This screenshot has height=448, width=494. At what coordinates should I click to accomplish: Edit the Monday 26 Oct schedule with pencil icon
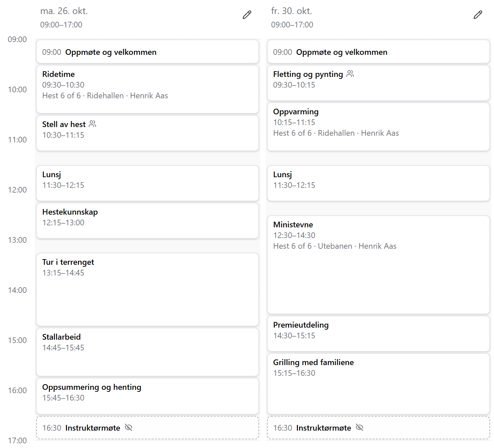(247, 15)
